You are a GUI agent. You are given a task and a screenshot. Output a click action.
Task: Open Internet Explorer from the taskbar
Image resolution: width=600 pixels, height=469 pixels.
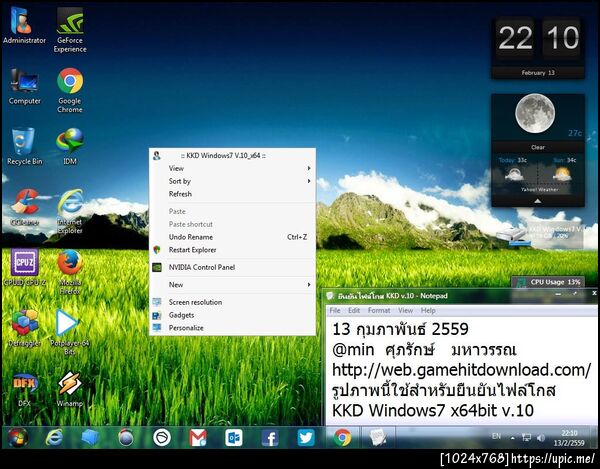point(54,437)
